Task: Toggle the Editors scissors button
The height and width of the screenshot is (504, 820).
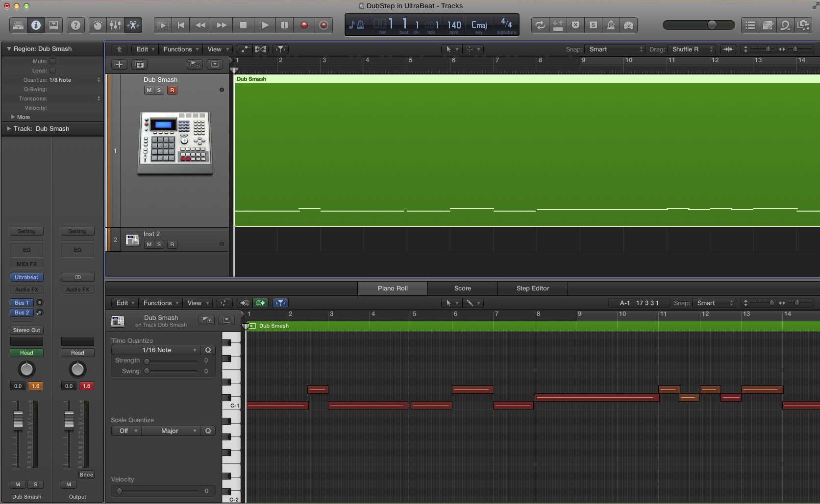Action: click(133, 25)
